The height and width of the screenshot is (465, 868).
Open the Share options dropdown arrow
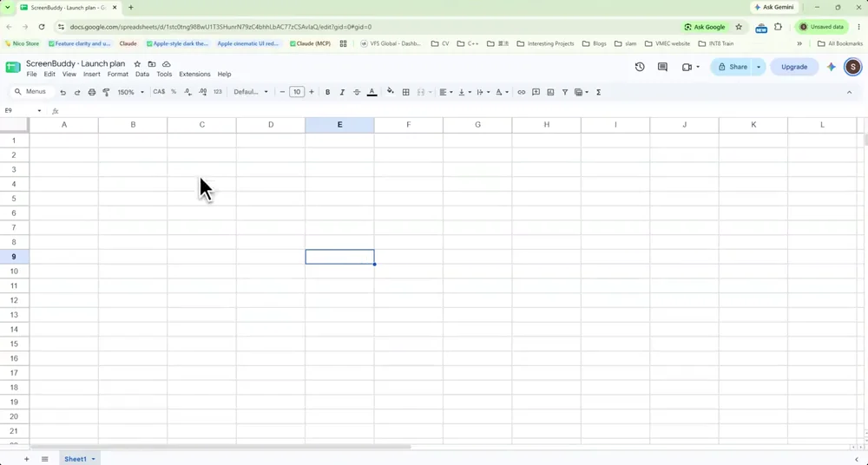[x=759, y=67]
